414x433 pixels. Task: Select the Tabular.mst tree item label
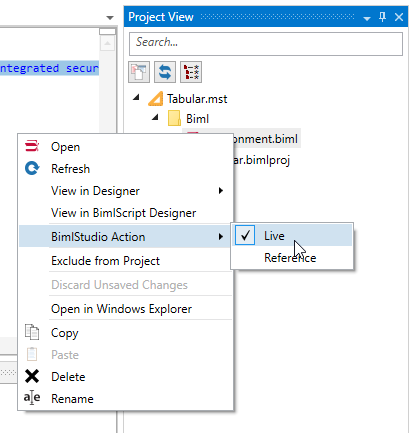tap(197, 99)
